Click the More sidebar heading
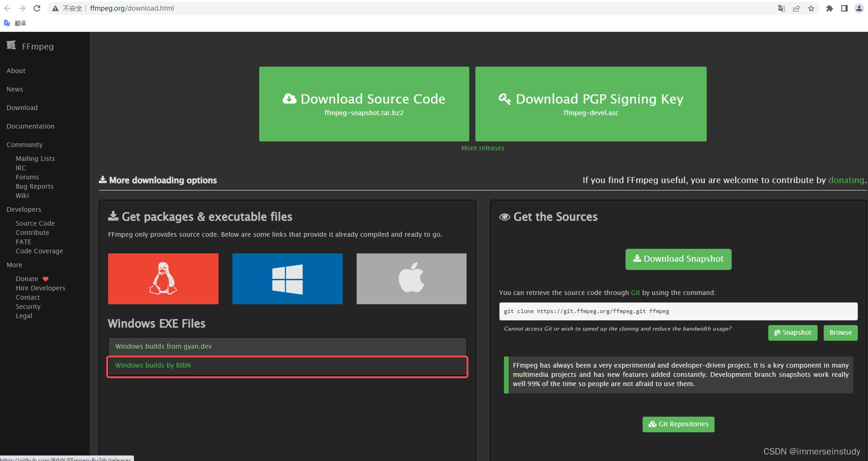 click(14, 265)
